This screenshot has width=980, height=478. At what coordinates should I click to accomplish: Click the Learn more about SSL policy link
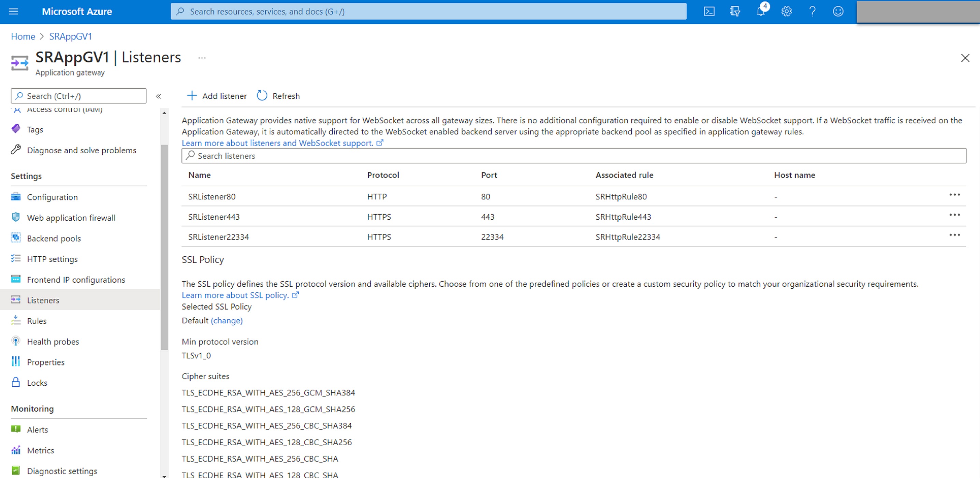point(240,295)
